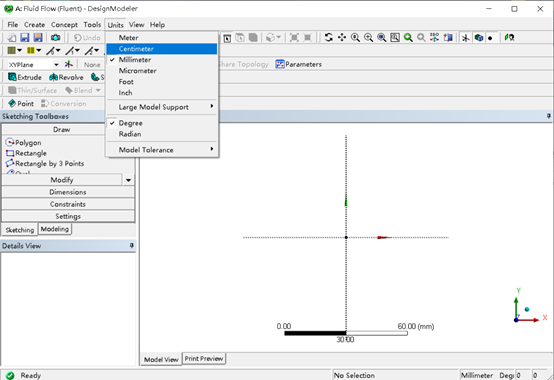Click the Revolve button
This screenshot has width=554, height=380.
[x=66, y=77]
